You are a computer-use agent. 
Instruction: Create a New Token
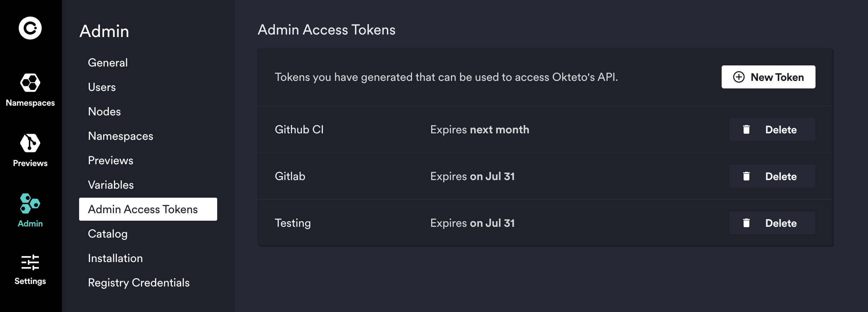(768, 77)
